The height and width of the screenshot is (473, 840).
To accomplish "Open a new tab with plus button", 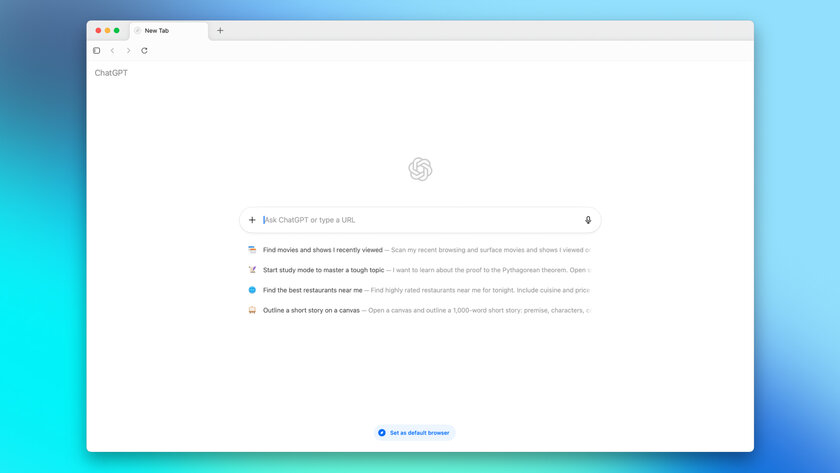I will pos(220,31).
